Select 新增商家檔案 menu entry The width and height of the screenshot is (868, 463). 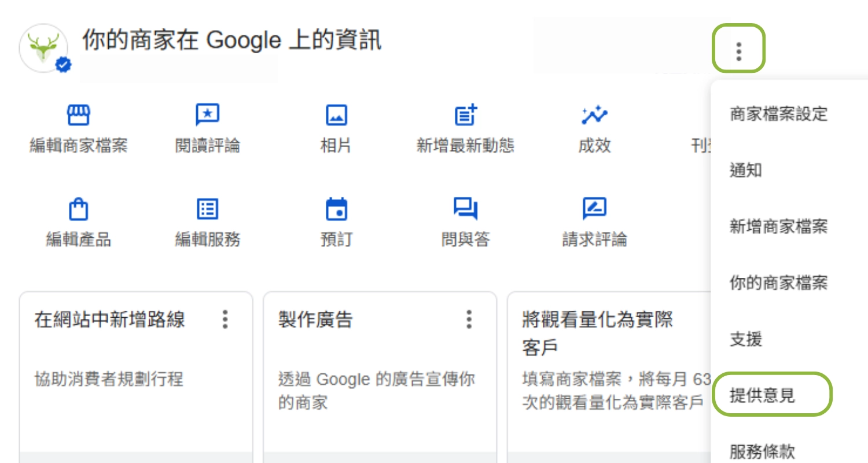[x=778, y=227]
